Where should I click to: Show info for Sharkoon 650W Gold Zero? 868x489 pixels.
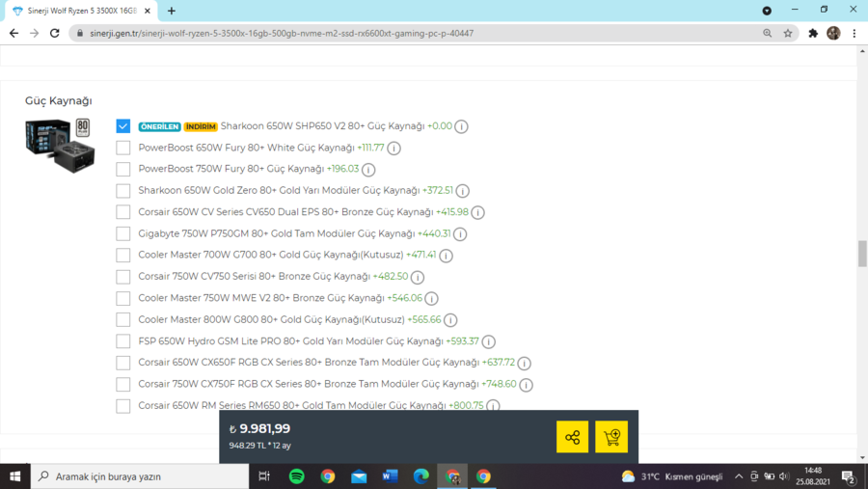[462, 191]
